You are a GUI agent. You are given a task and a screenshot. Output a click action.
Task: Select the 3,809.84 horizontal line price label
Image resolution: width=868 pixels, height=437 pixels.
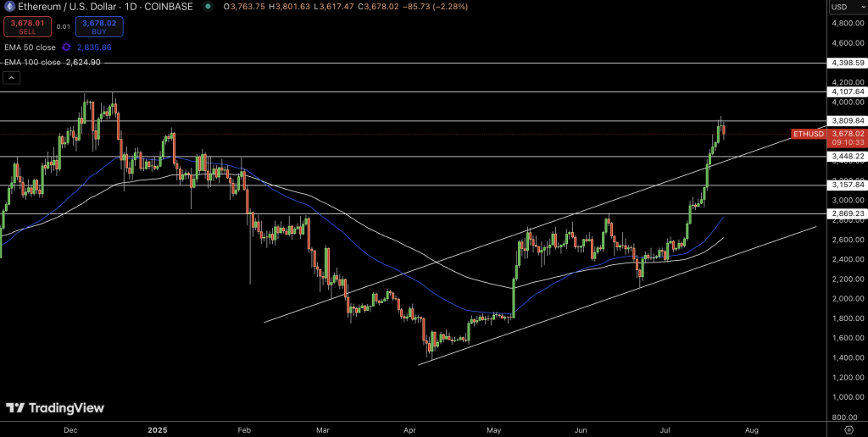tap(846, 120)
